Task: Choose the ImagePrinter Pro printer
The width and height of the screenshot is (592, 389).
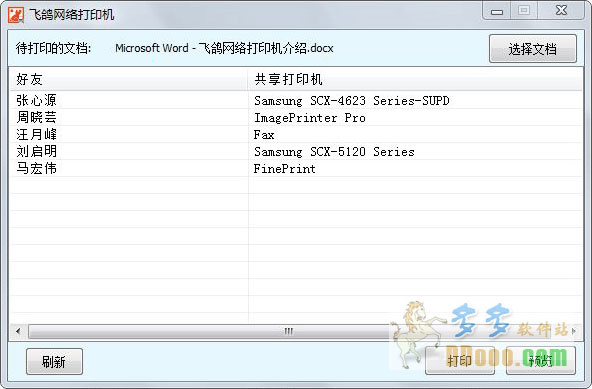Action: (x=310, y=118)
